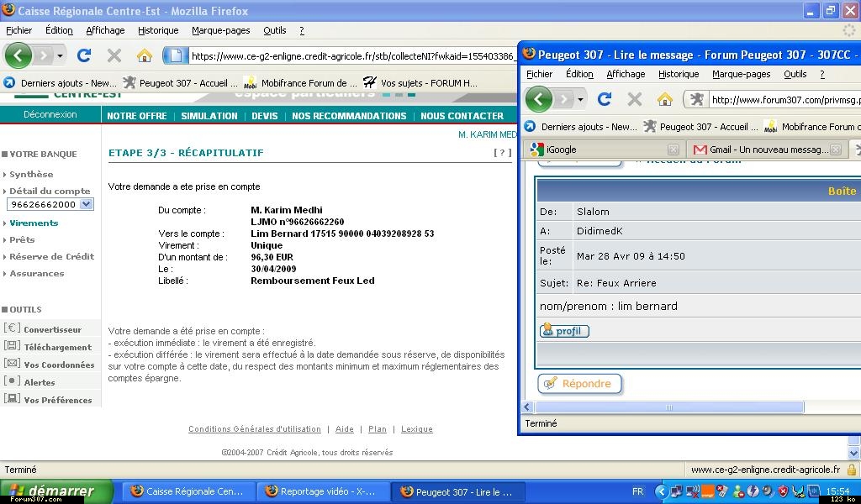Open Conditions Générales d'utilisation link
This screenshot has height=504, width=861.
coord(255,429)
